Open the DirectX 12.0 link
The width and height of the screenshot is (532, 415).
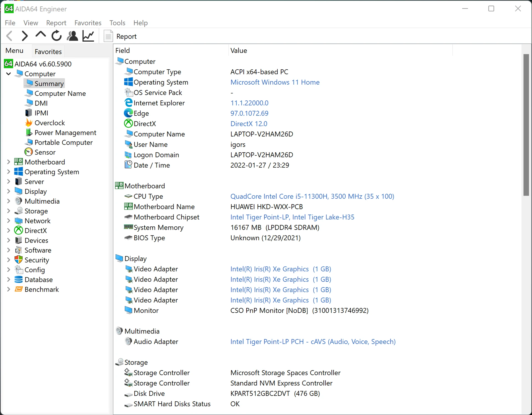249,124
